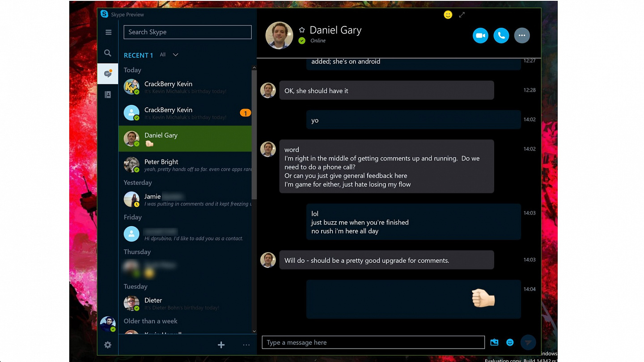Click the scroll-down arrow of conversation list
This screenshot has height=362, width=644.
click(x=254, y=331)
